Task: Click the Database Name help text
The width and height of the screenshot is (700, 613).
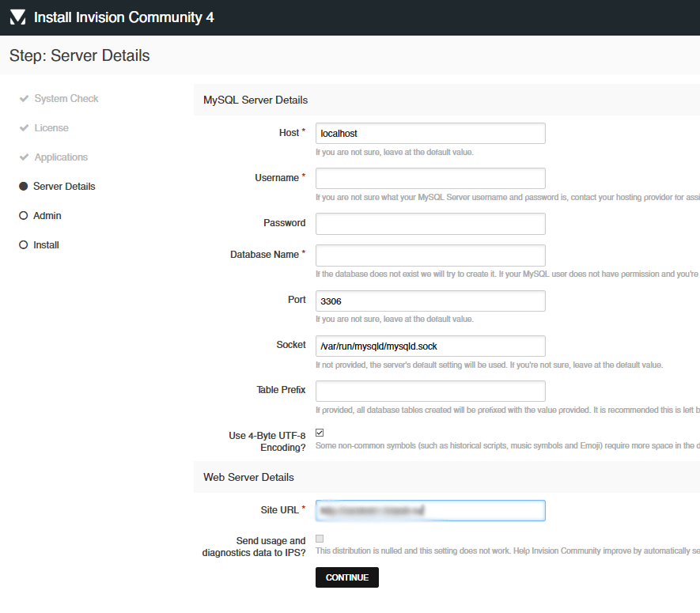Action: tap(508, 274)
